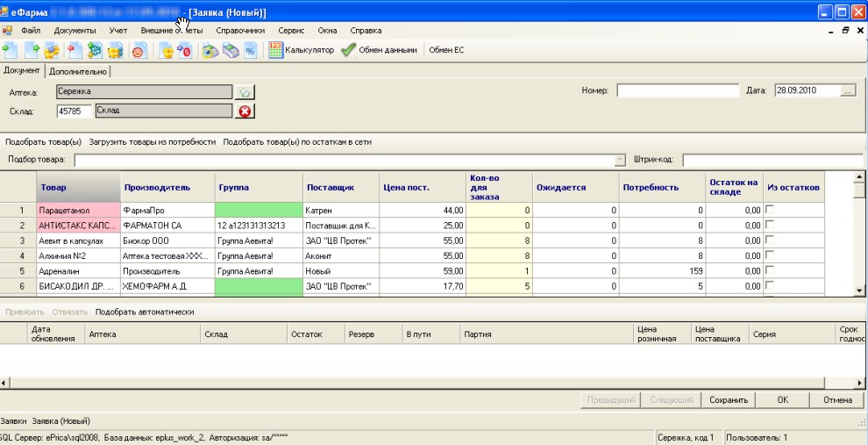Click the sad red face toolbar icon
The image size is (868, 445).
pyautogui.click(x=139, y=51)
